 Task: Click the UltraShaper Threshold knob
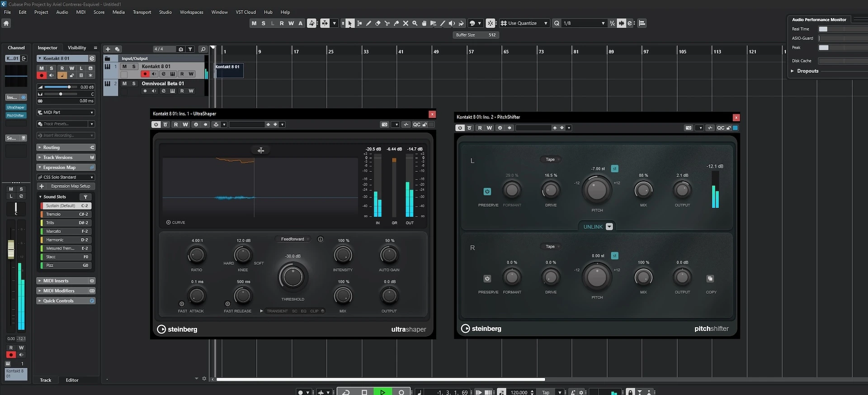292,277
